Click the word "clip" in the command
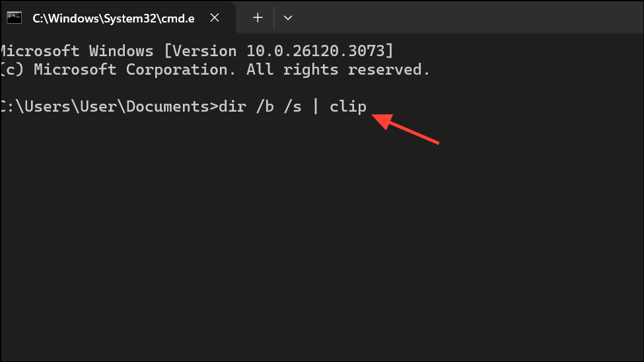This screenshot has width=644, height=362. click(x=348, y=106)
